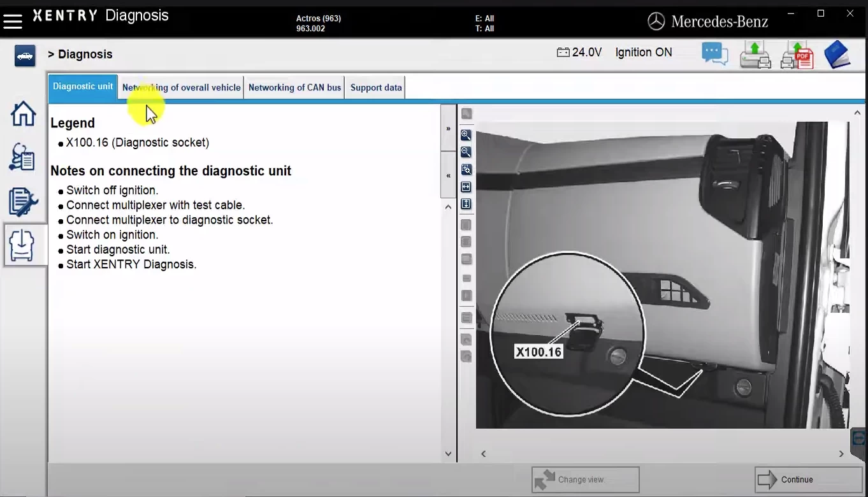This screenshot has width=868, height=497.
Task: Click the 'Switch off ignition.' note
Action: point(112,191)
